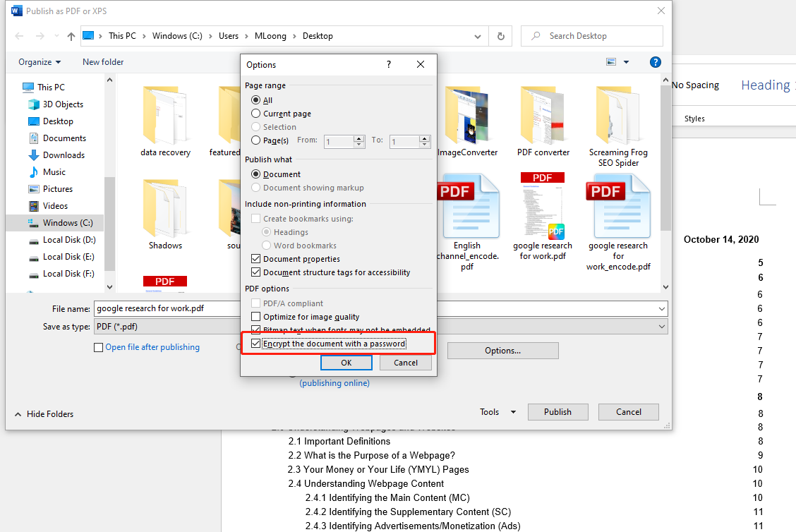This screenshot has width=796, height=532.
Task: Select google research for work.pdf file
Action: click(543, 217)
